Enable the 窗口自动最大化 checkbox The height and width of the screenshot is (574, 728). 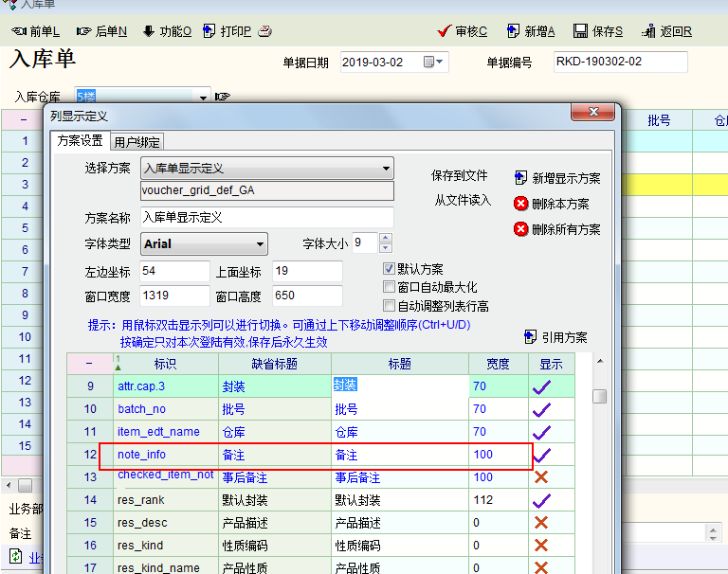389,287
